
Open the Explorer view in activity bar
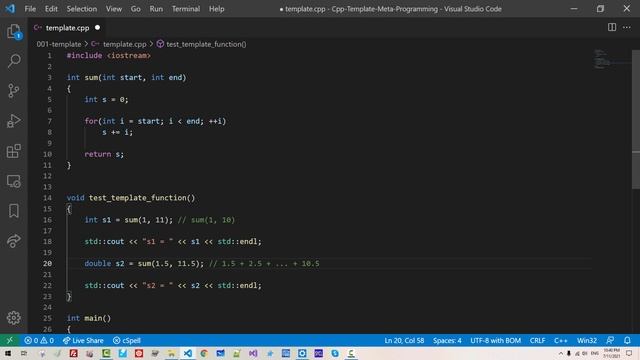tap(13, 32)
